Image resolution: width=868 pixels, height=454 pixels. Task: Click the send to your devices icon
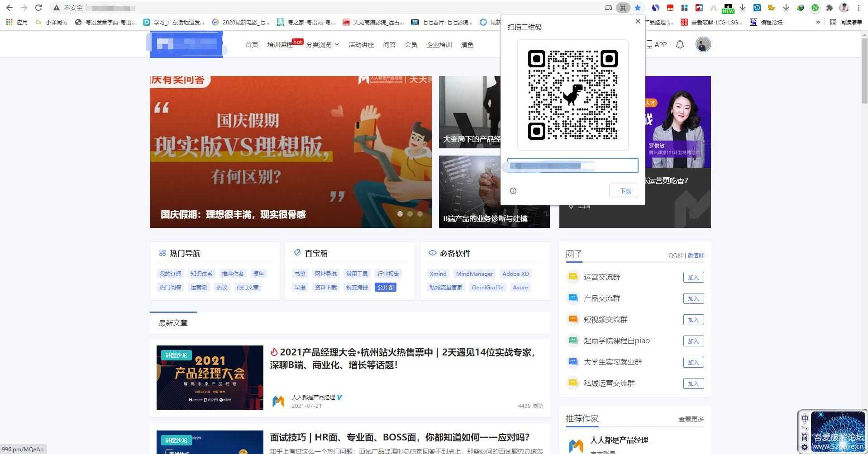click(609, 8)
